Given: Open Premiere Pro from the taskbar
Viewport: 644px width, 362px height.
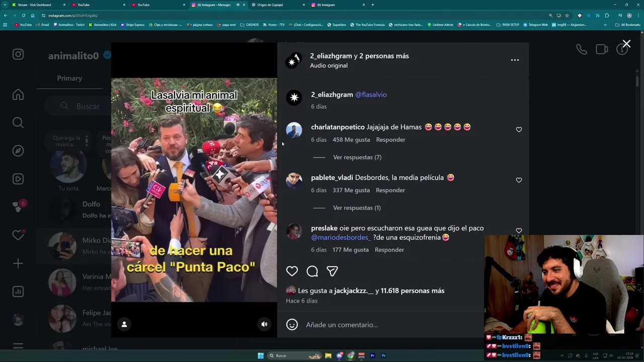Looking at the screenshot, I should (x=372, y=355).
